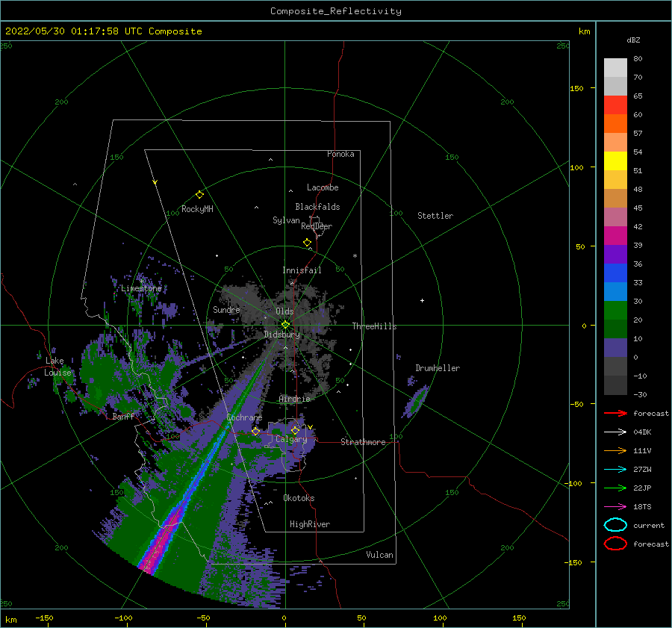Click the yellow radar-center diamond above Didsbury
The height and width of the screenshot is (628, 672).
tap(285, 325)
